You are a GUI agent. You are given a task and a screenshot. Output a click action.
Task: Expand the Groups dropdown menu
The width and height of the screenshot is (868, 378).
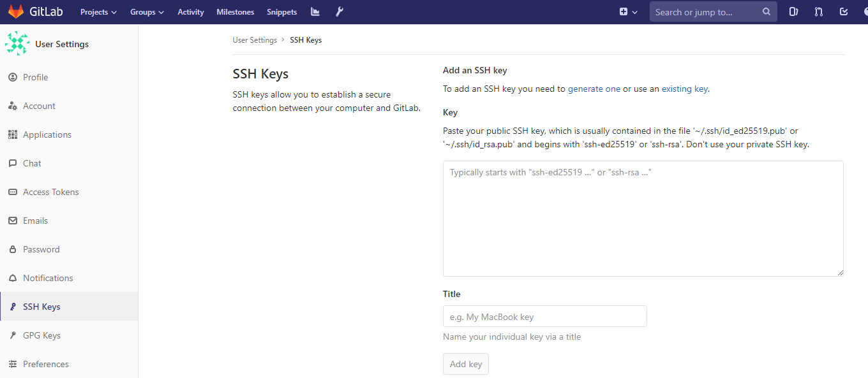(x=147, y=12)
